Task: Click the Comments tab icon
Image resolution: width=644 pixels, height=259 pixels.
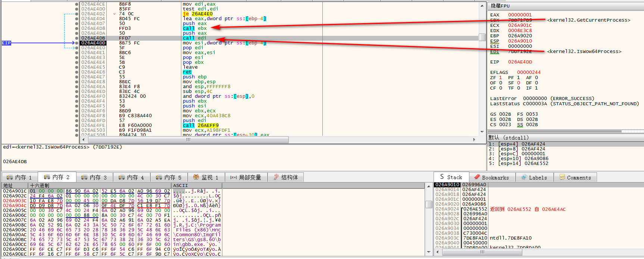Action: coord(562,178)
